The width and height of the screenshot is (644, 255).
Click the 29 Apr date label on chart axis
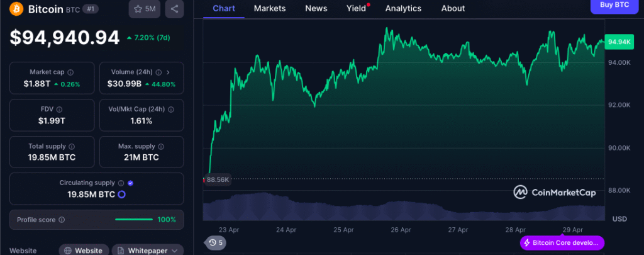pos(572,230)
